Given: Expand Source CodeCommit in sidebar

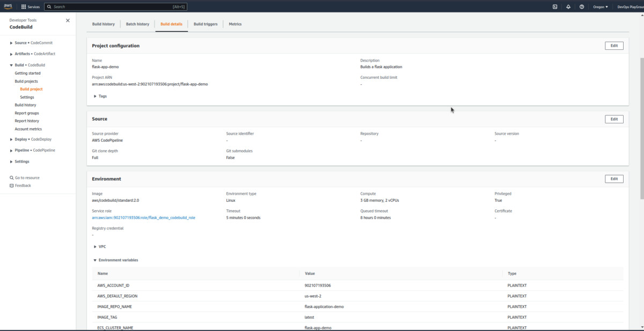Looking at the screenshot, I should pyautogui.click(x=11, y=43).
